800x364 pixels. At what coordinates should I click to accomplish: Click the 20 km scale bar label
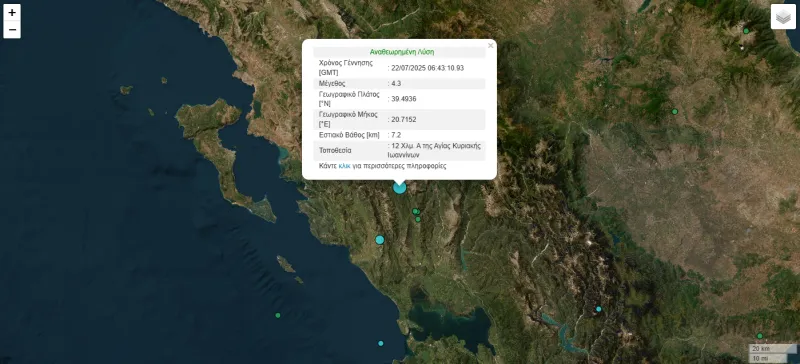click(x=760, y=348)
